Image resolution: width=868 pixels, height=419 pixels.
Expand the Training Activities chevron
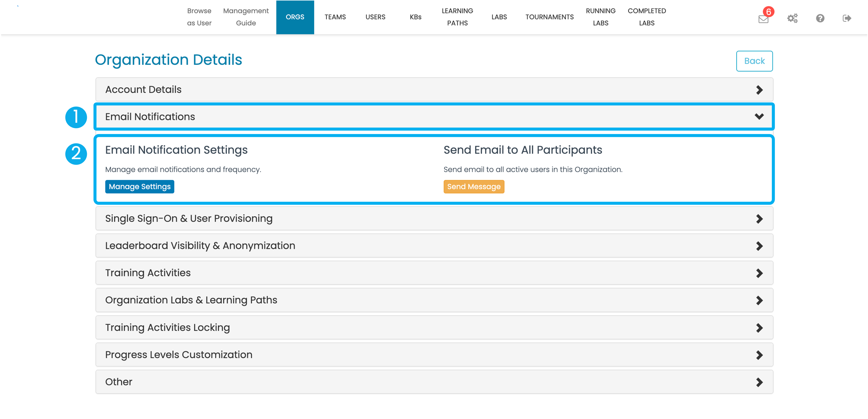tap(759, 273)
